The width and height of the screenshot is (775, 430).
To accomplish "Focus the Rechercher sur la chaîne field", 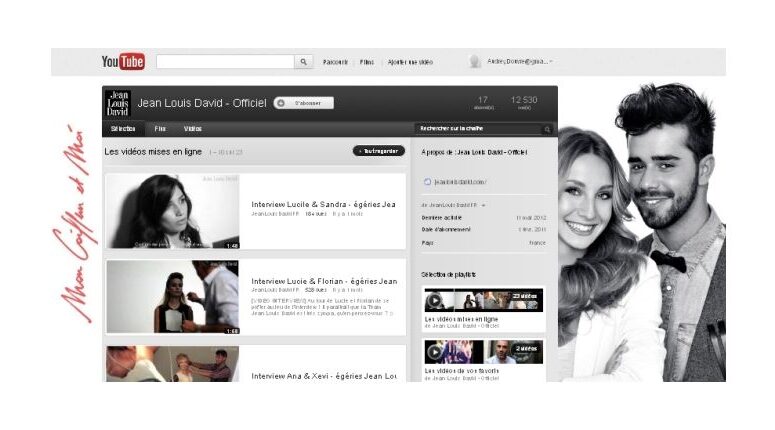I will pos(478,129).
